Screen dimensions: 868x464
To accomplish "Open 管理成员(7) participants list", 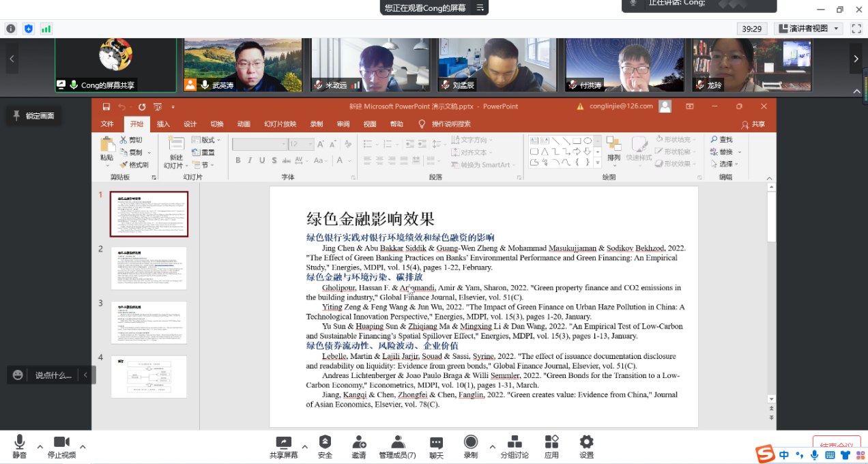I will [x=397, y=446].
